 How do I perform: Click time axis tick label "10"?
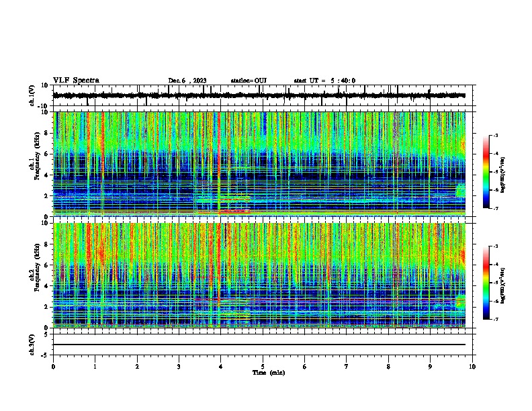click(472, 367)
